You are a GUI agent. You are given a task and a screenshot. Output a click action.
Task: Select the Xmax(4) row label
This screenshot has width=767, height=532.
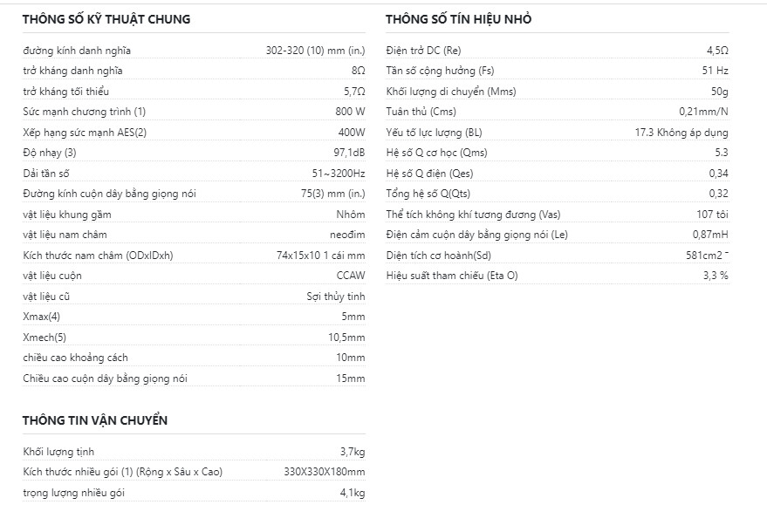[x=41, y=317]
